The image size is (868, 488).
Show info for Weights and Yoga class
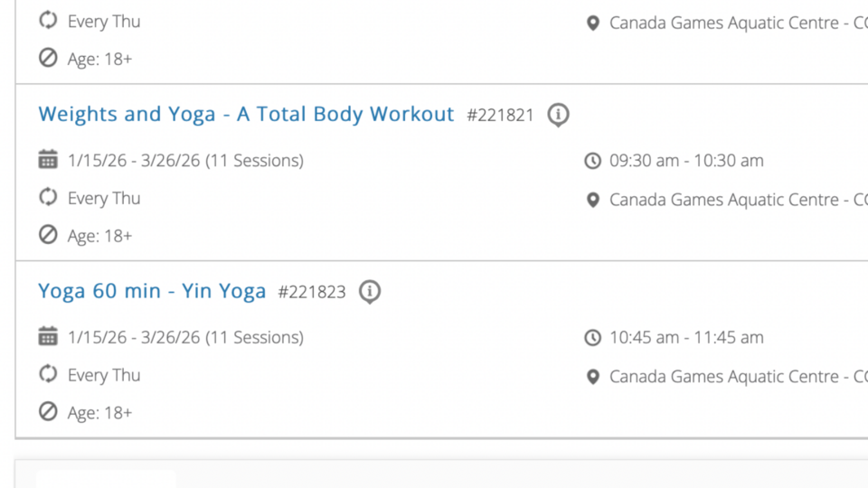(559, 115)
